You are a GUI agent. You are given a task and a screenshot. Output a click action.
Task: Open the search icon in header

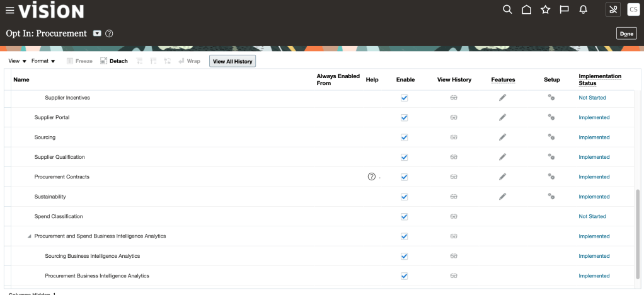tap(507, 9)
